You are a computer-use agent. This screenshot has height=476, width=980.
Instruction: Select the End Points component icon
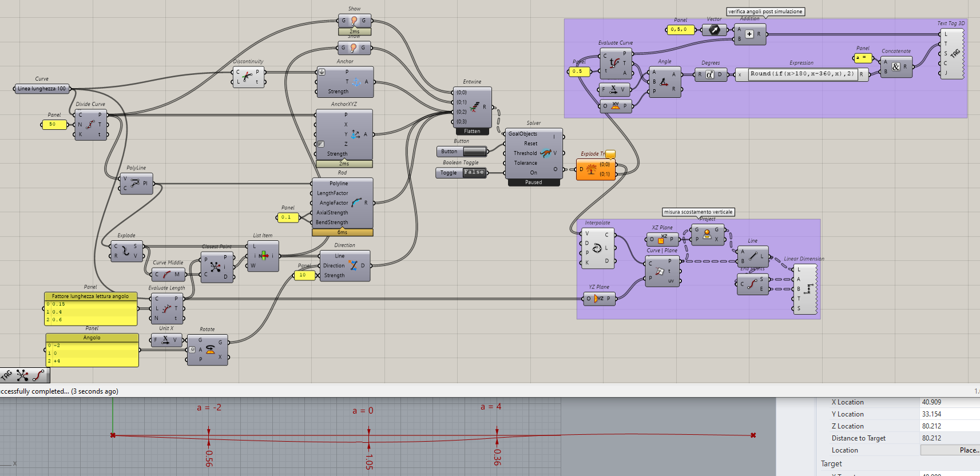[752, 284]
